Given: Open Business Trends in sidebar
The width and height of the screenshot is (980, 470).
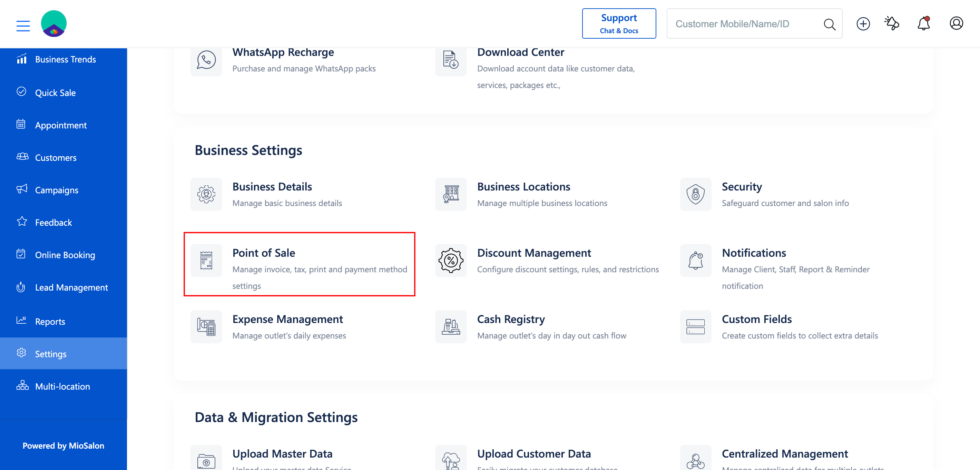Looking at the screenshot, I should (x=63, y=59).
